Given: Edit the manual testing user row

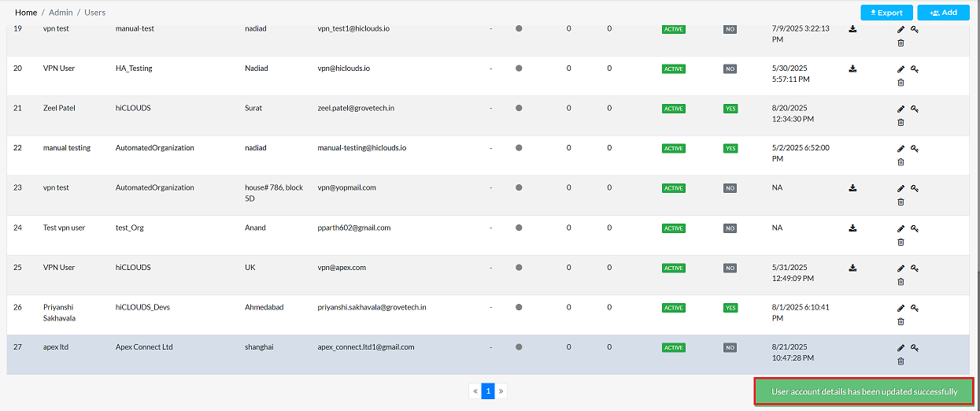Looking at the screenshot, I should point(901,148).
